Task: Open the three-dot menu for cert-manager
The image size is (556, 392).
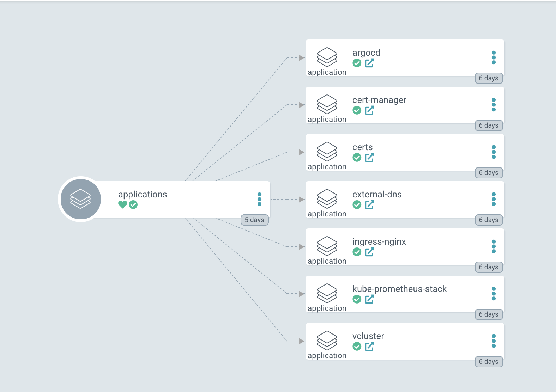Action: (494, 105)
